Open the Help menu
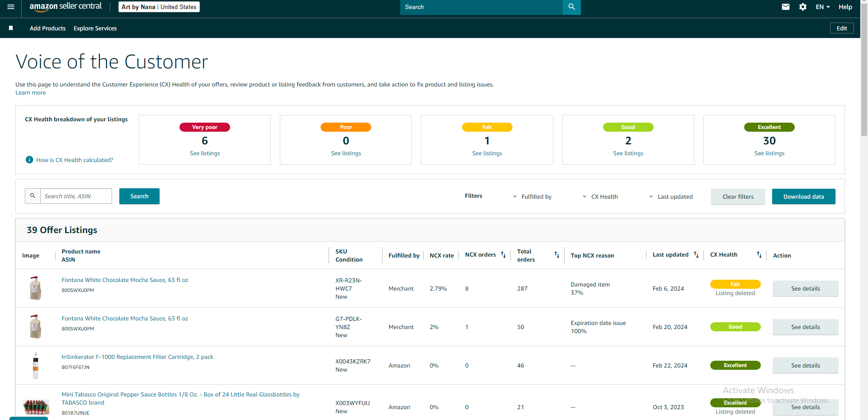This screenshot has height=420, width=868. coord(845,7)
